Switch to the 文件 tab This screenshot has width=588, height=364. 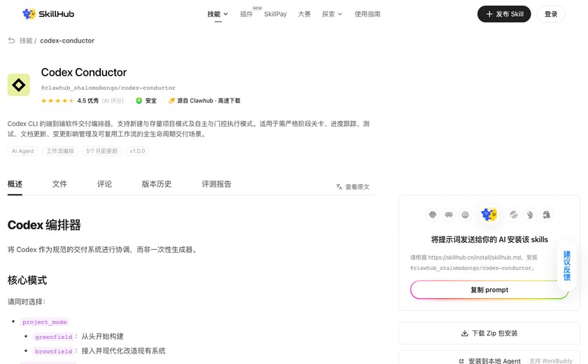pyautogui.click(x=59, y=184)
